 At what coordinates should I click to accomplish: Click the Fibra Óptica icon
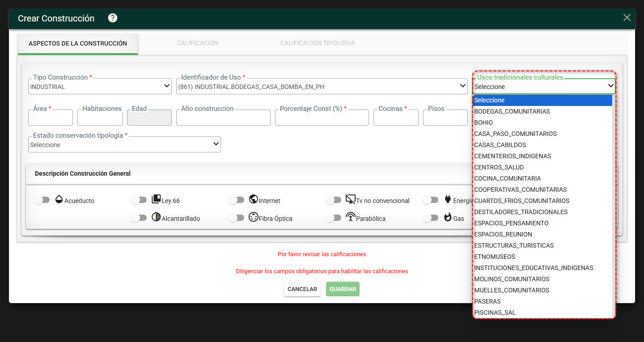[x=254, y=217]
